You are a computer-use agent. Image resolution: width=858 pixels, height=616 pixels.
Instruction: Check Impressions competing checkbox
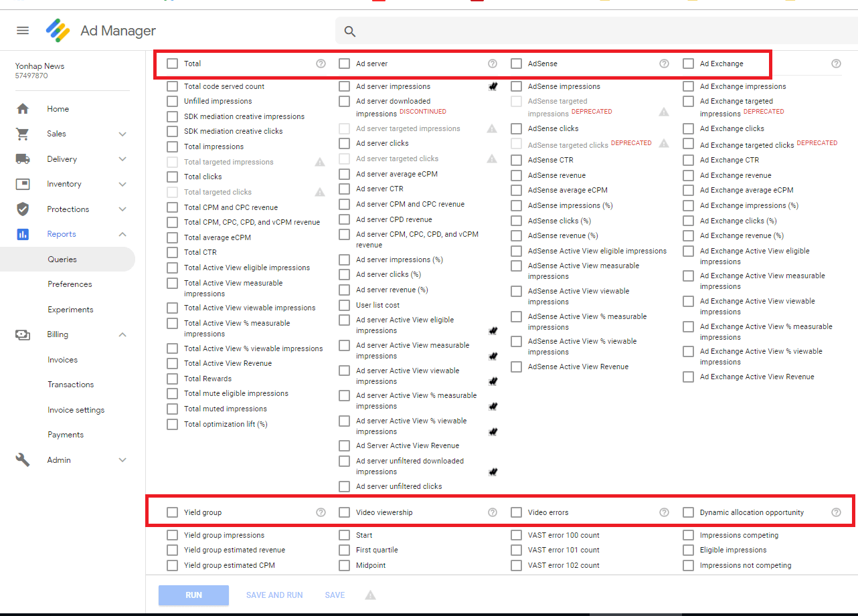[x=688, y=535]
